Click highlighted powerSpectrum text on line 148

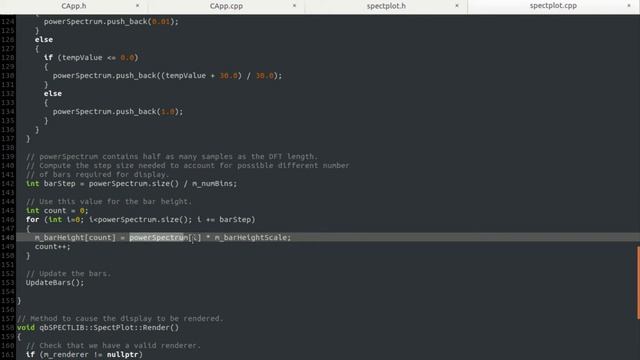point(157,238)
